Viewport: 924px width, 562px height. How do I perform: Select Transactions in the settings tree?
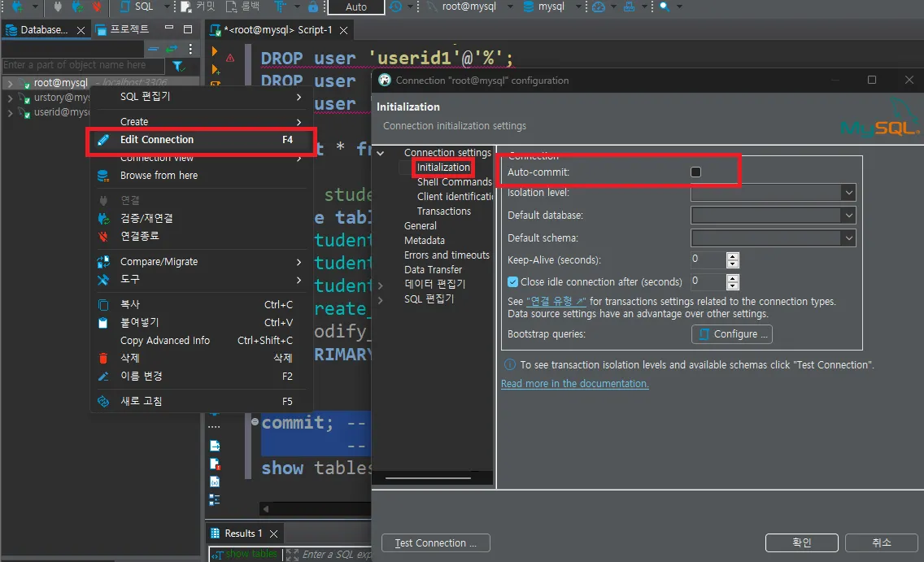point(444,211)
